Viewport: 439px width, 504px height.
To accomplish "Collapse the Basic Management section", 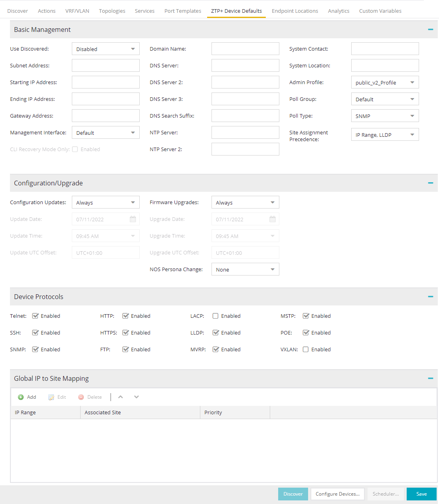I will click(430, 30).
